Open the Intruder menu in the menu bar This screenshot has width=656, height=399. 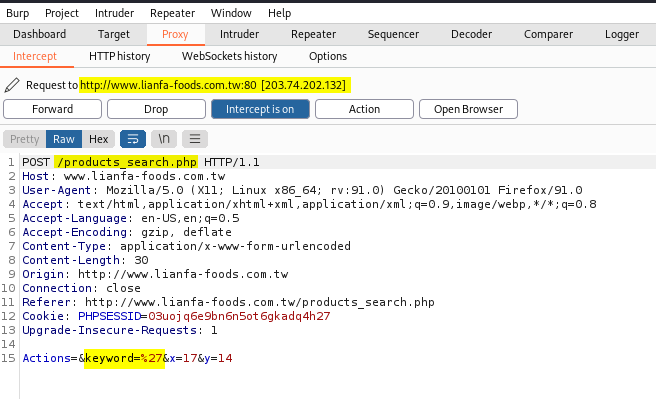114,13
